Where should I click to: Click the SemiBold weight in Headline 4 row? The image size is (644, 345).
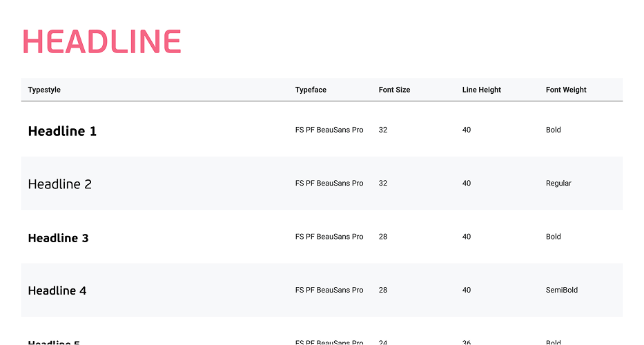click(562, 290)
